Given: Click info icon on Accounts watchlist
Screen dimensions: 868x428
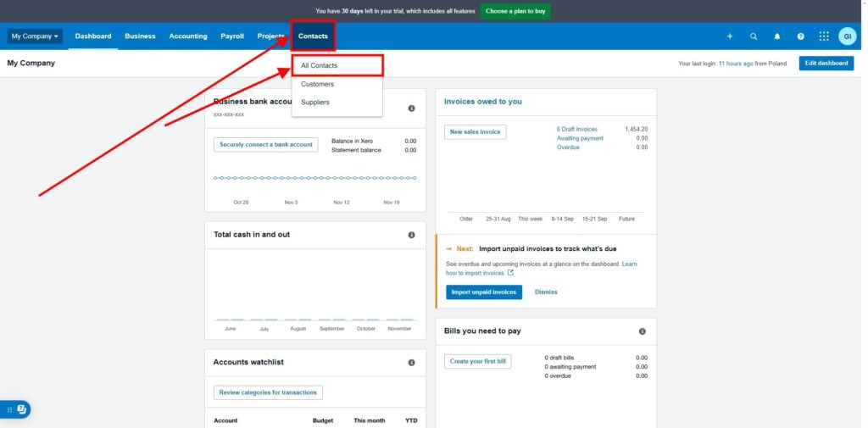Looking at the screenshot, I should [411, 363].
